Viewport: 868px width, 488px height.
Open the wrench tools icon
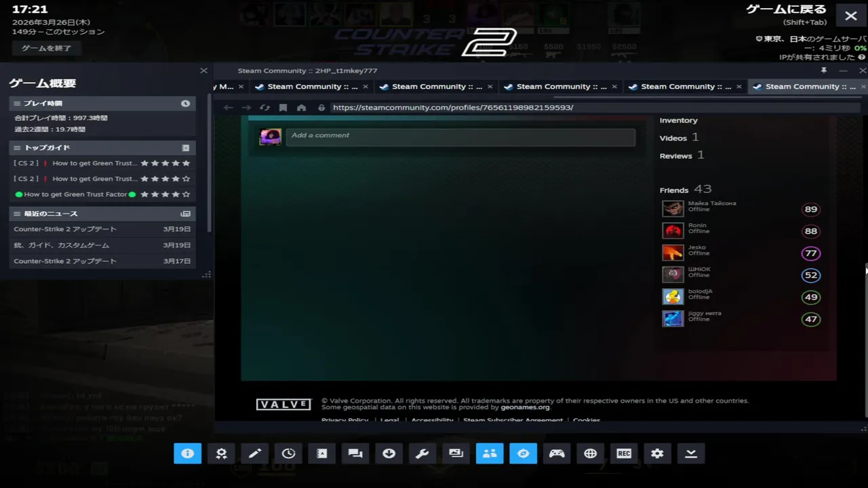pos(422,453)
